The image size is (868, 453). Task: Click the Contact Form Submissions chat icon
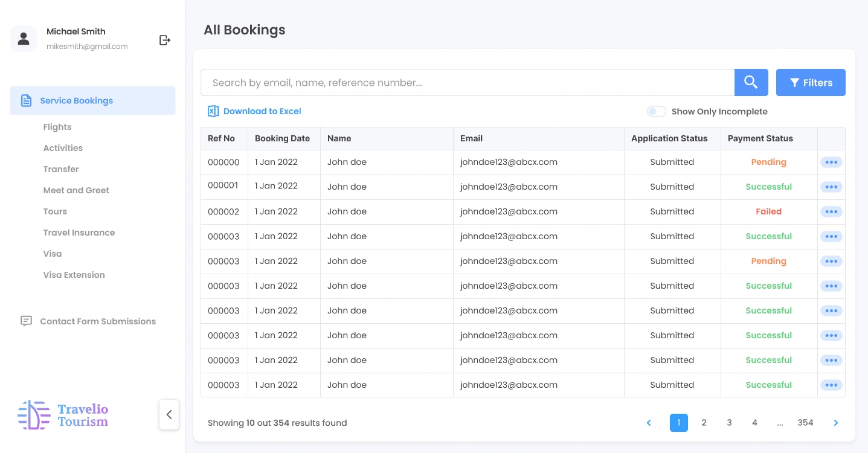click(26, 321)
